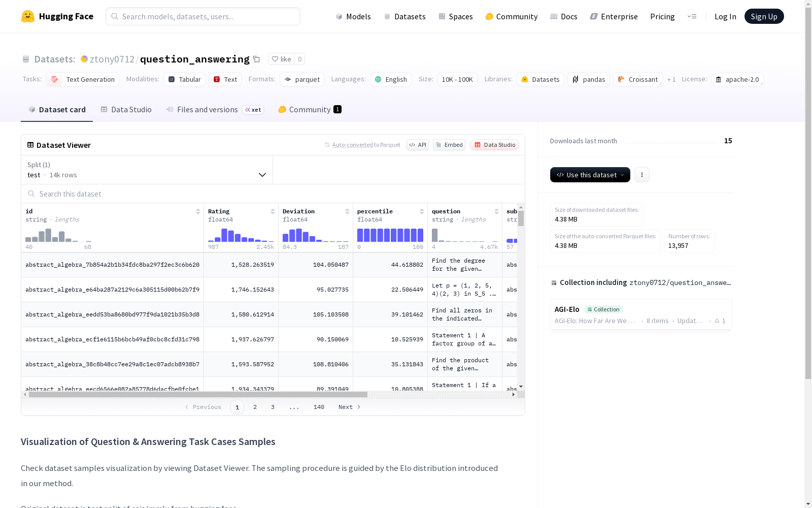Click the parquet format tag

[x=302, y=79]
